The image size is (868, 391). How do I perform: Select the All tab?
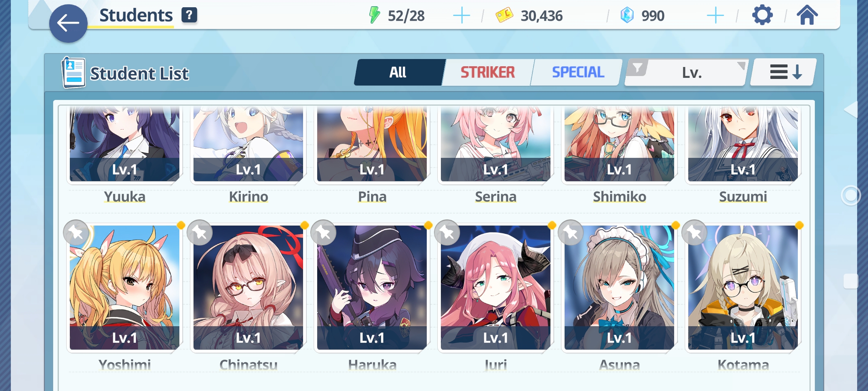pyautogui.click(x=398, y=72)
